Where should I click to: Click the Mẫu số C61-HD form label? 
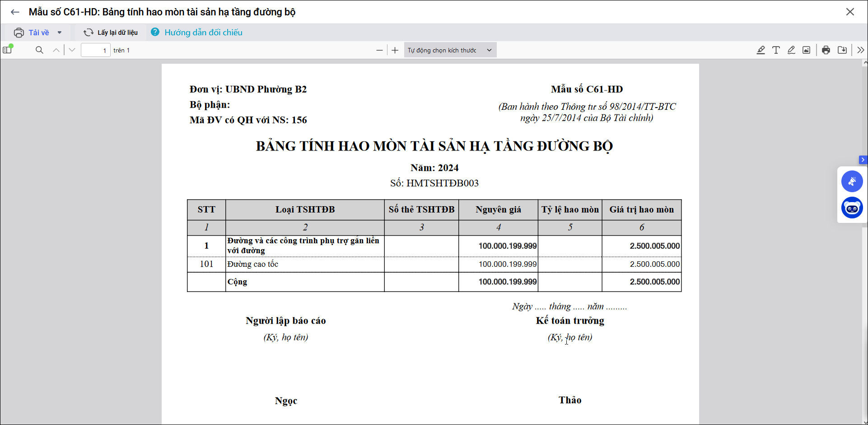(x=587, y=89)
